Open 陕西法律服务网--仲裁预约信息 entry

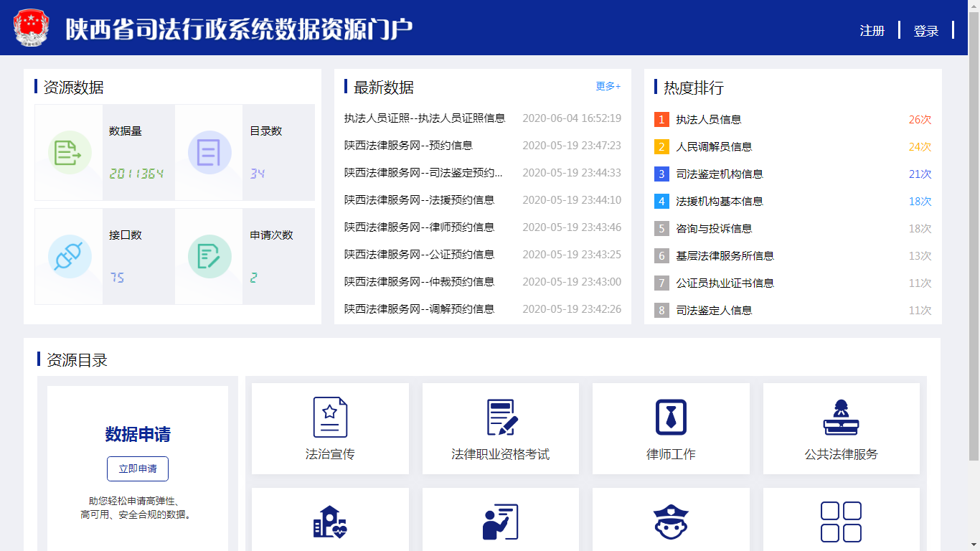[419, 282]
